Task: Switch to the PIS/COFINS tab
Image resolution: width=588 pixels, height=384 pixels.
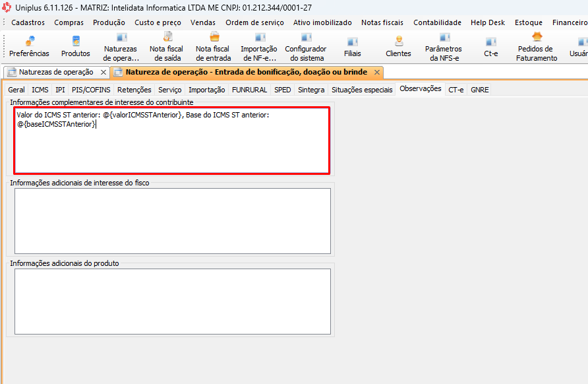Action: (x=91, y=90)
